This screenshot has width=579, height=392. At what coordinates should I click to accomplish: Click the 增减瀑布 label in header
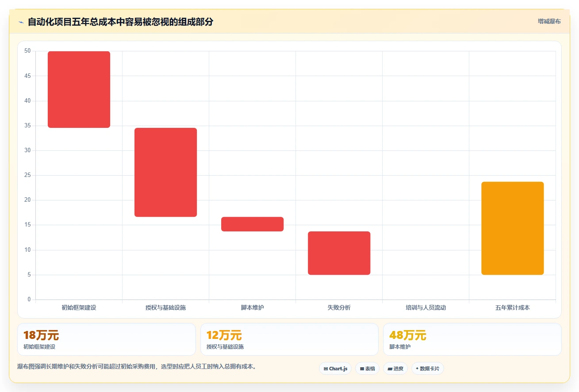tap(549, 21)
